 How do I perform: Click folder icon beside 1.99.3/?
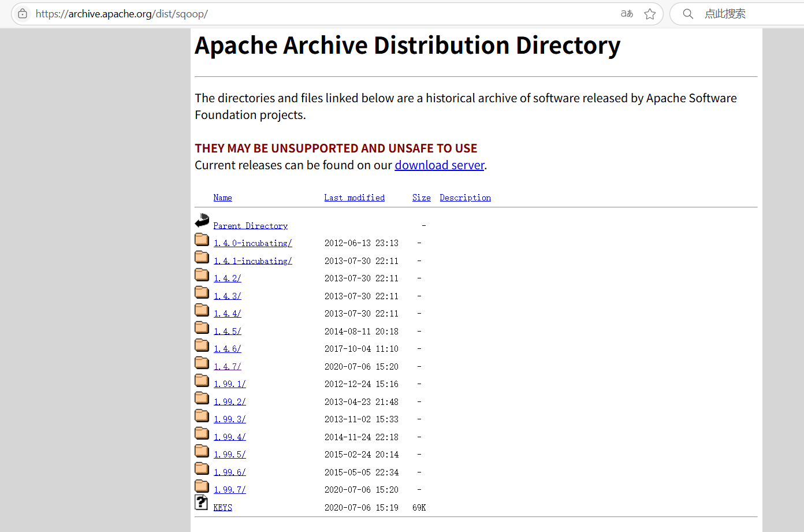tap(202, 415)
